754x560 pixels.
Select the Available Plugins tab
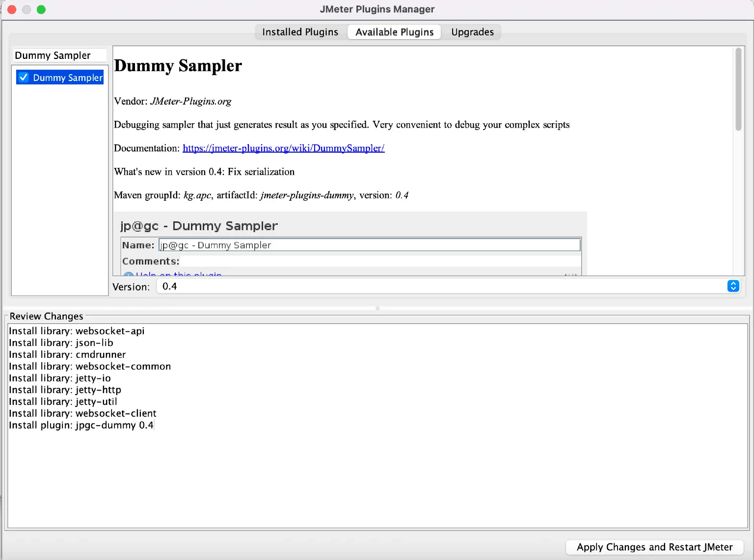(x=394, y=31)
